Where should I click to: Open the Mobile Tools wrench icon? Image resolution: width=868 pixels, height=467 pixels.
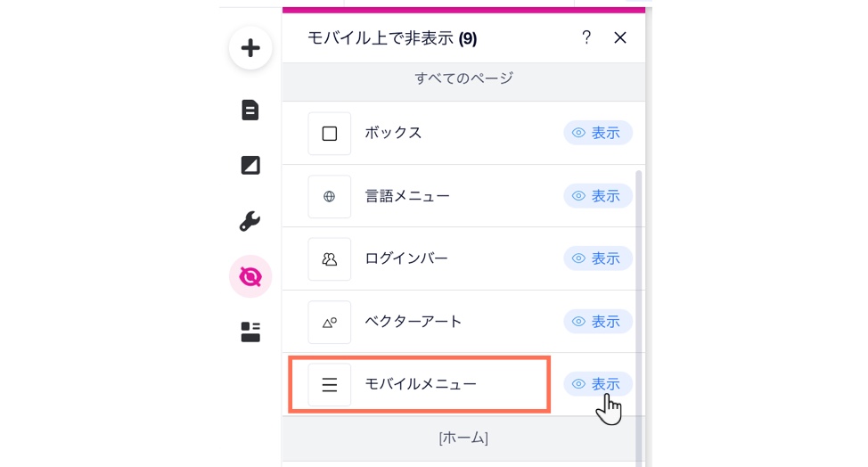tap(250, 222)
